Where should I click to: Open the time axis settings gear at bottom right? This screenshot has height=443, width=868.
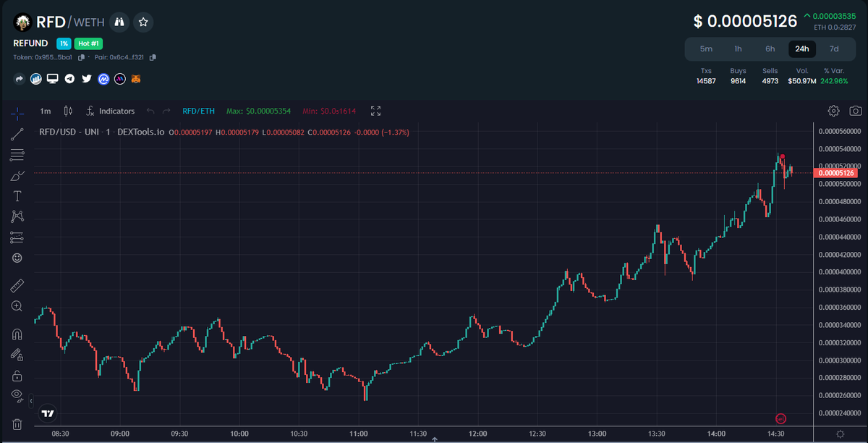(x=839, y=434)
